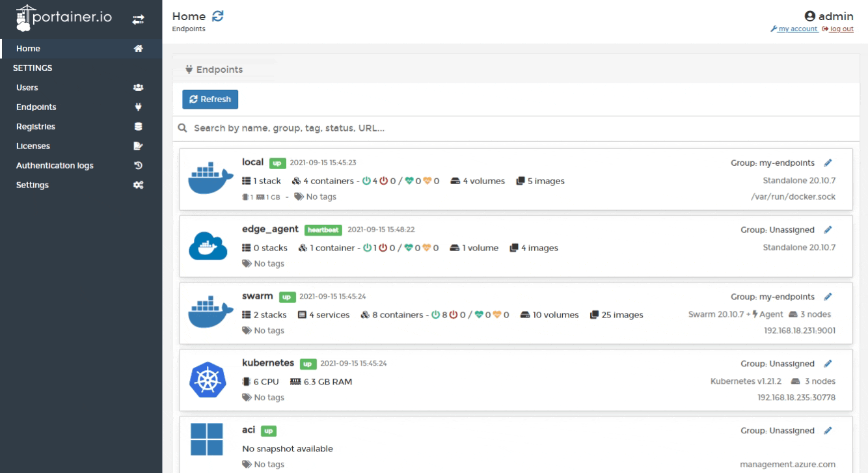868x473 pixels.
Task: Edit the kubernetes endpoint using pencil icon
Action: click(828, 364)
